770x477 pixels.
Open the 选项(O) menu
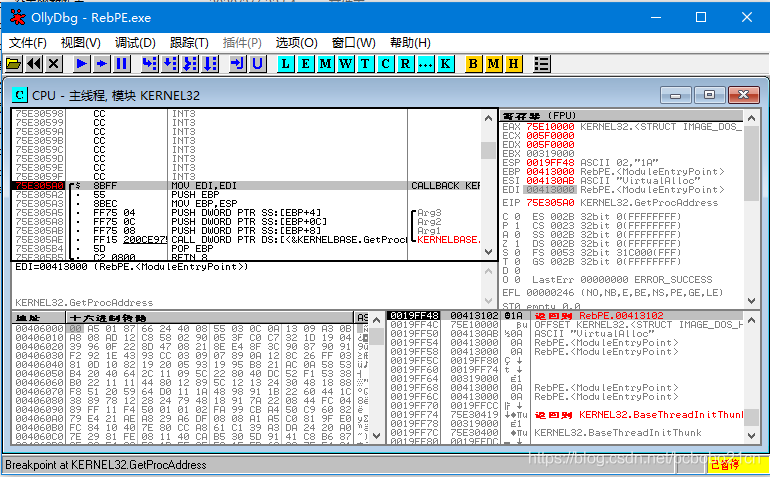pyautogui.click(x=297, y=43)
